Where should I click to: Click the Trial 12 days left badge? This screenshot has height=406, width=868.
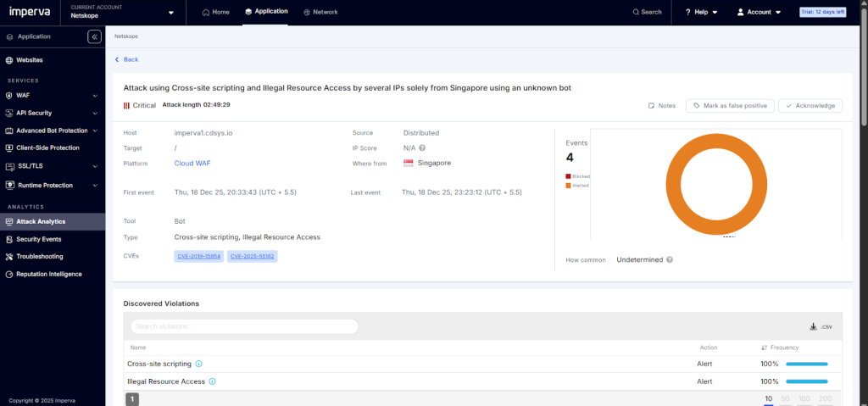tap(822, 12)
